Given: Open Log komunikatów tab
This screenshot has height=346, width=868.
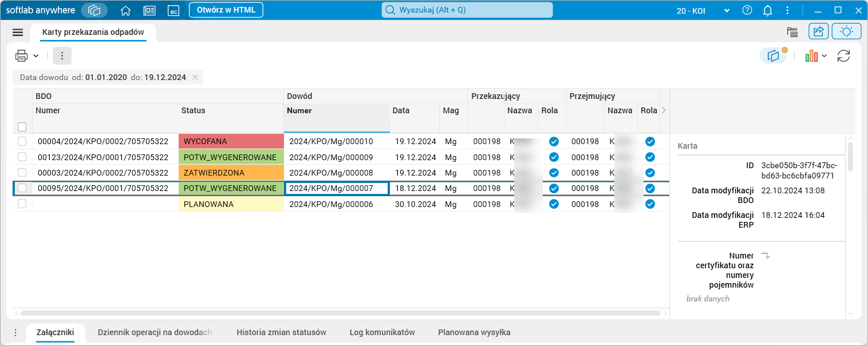Looking at the screenshot, I should [382, 332].
